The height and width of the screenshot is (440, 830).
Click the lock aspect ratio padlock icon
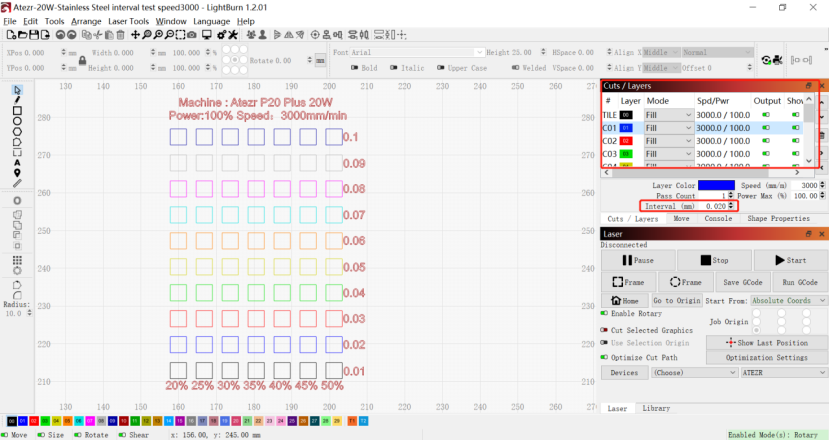point(82,60)
